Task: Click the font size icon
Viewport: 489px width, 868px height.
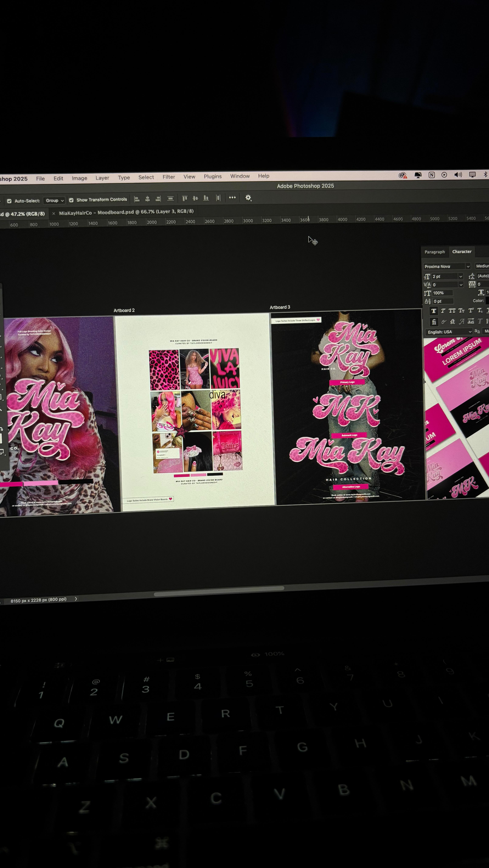Action: [427, 277]
